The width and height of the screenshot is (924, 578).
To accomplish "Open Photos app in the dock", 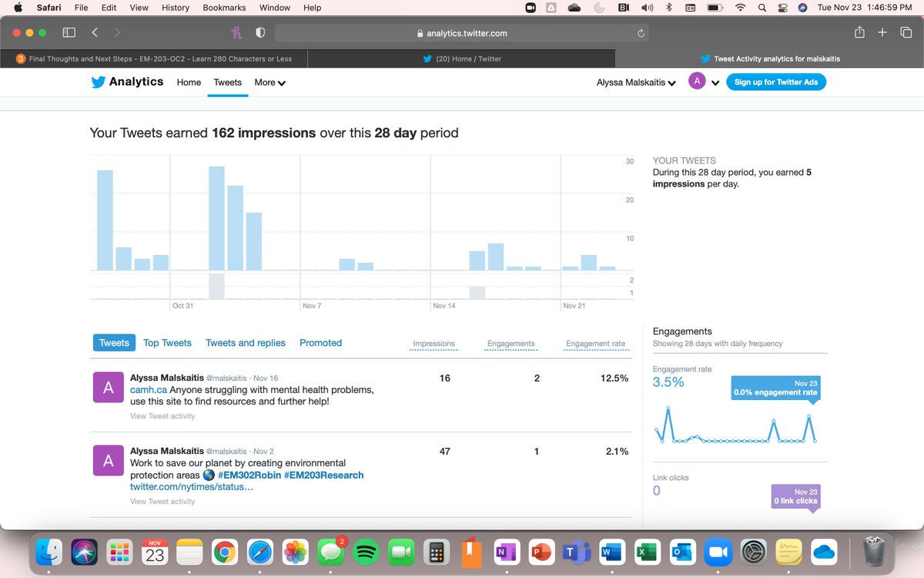I will [x=296, y=552].
